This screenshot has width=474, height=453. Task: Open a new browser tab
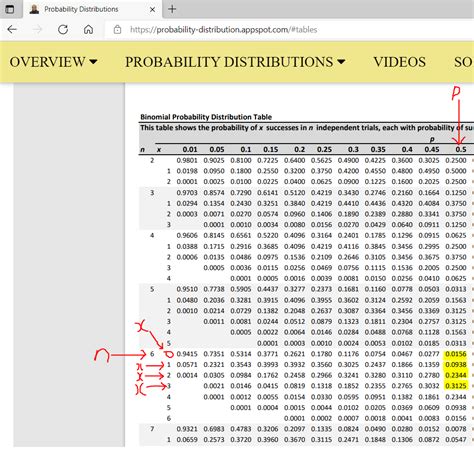pos(172,9)
